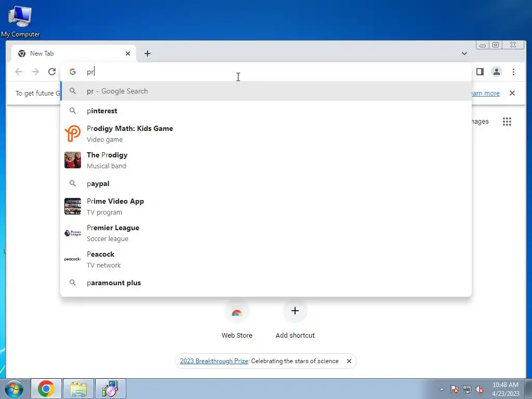The width and height of the screenshot is (532, 399).
Task: Open Windows Explorer from the taskbar
Action: 78,389
